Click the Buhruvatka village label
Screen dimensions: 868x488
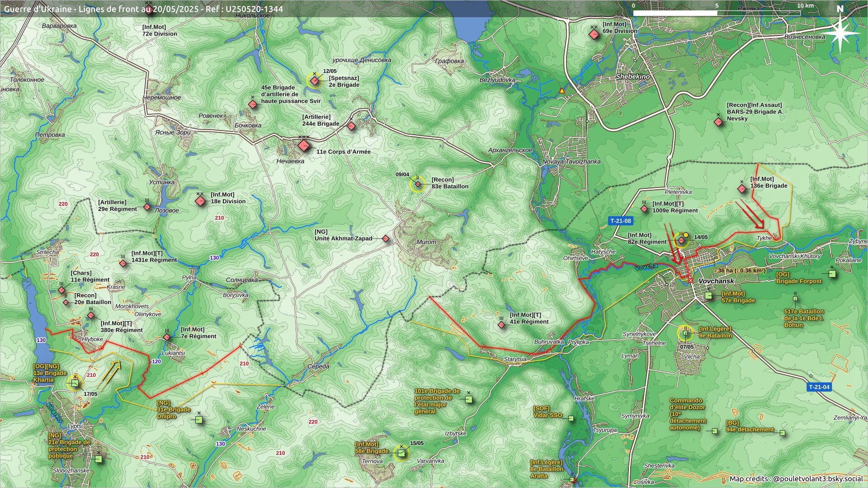(549, 342)
